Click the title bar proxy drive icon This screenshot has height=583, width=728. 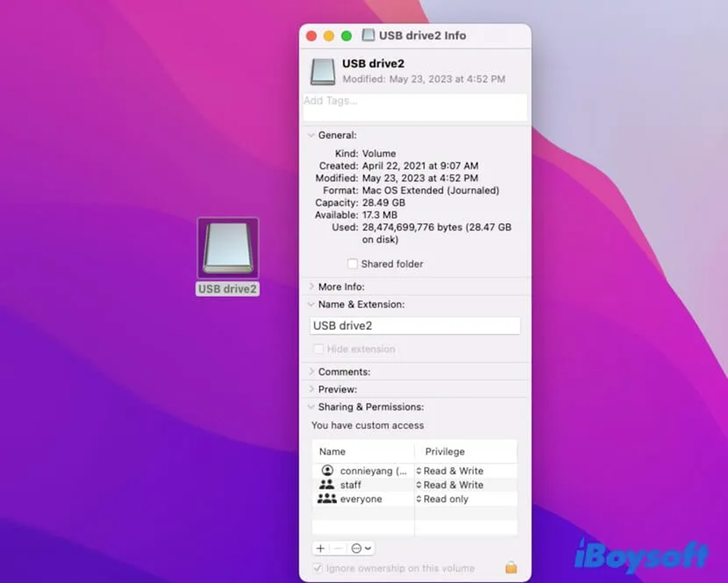tap(368, 36)
